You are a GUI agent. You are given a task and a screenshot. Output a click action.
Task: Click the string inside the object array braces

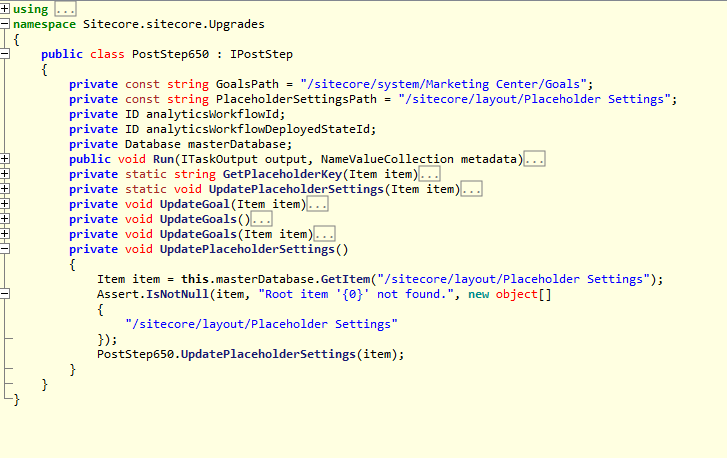point(261,324)
